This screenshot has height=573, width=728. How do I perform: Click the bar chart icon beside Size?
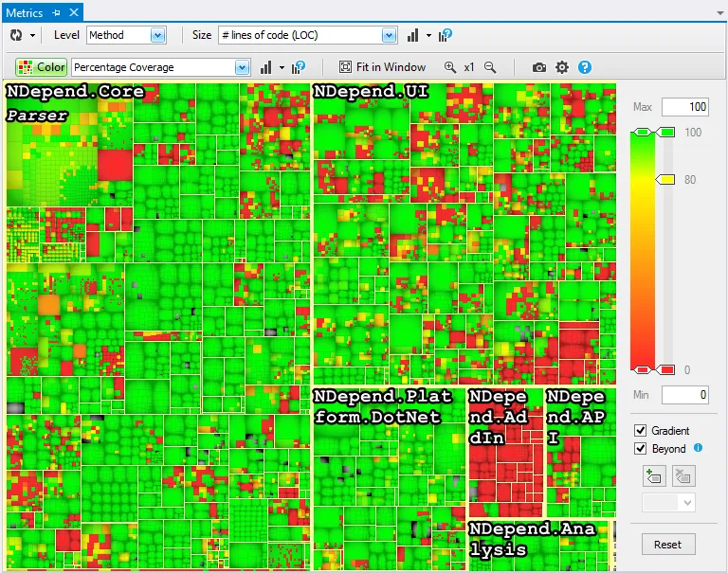pos(412,35)
